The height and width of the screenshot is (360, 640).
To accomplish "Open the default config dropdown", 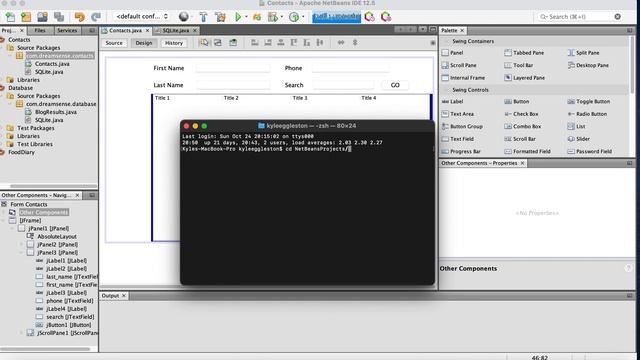I will [142, 16].
